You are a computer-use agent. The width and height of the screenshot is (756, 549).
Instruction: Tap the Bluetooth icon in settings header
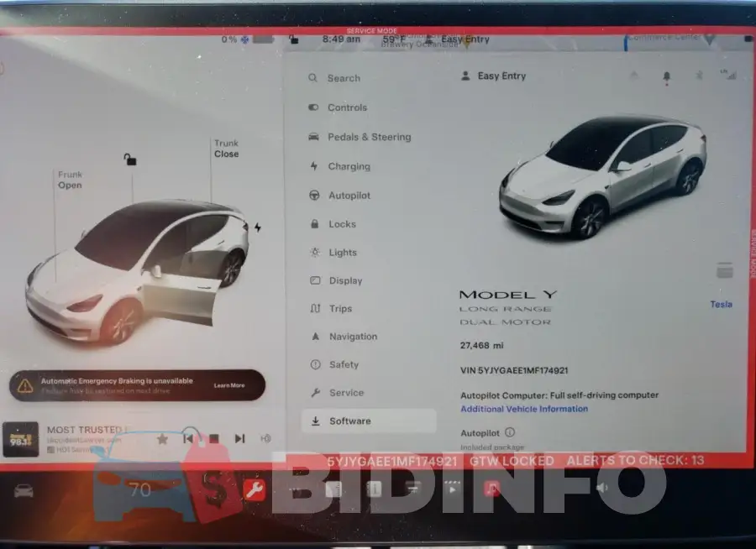point(699,76)
